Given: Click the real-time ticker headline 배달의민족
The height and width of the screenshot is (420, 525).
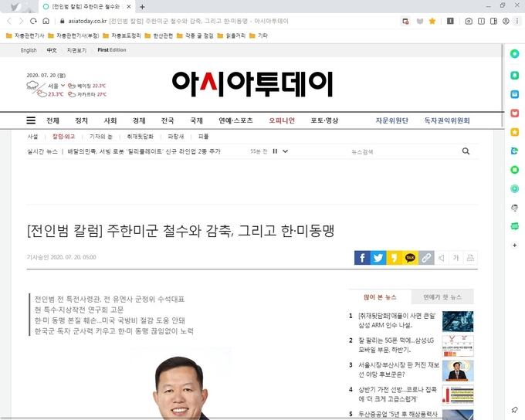Looking at the screenshot, I should 144,151.
